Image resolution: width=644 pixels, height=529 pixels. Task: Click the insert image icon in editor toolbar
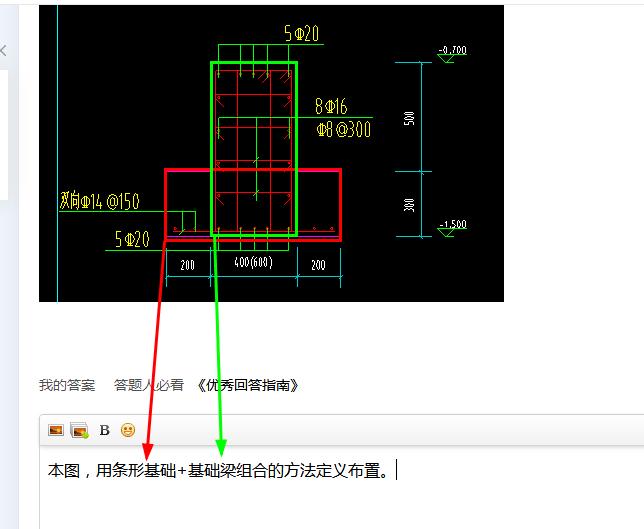coord(56,430)
